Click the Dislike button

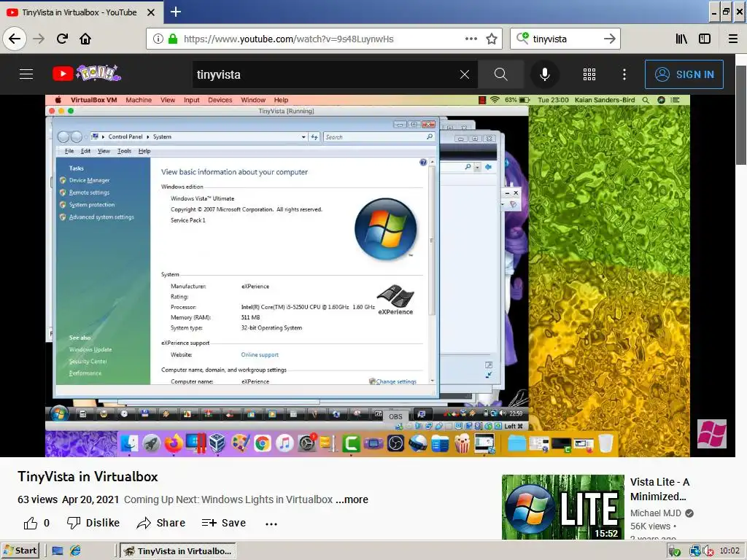click(93, 523)
